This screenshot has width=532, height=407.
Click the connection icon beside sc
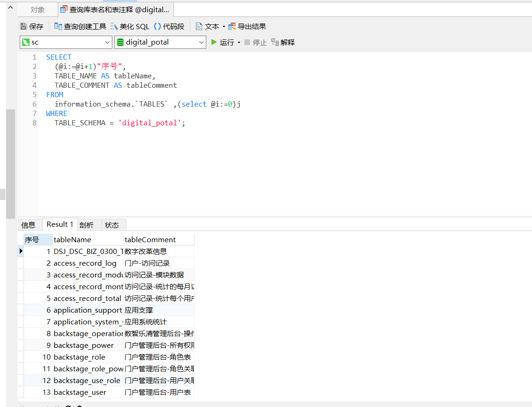tap(26, 42)
